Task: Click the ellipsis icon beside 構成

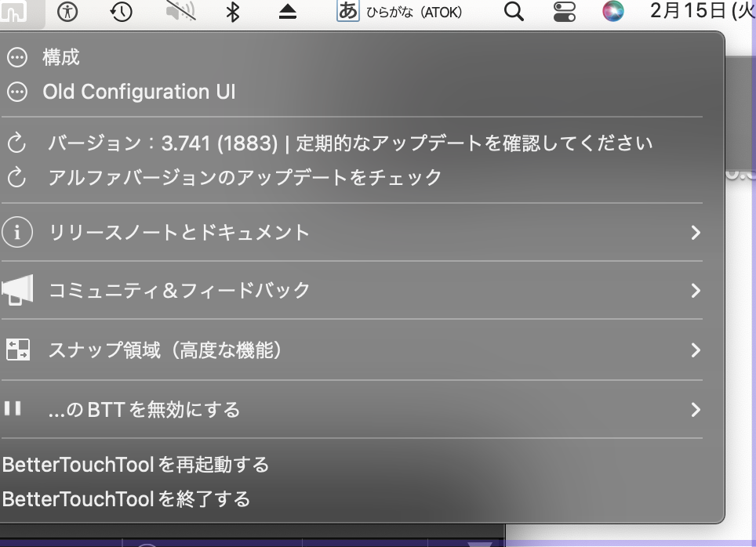Action: tap(17, 57)
